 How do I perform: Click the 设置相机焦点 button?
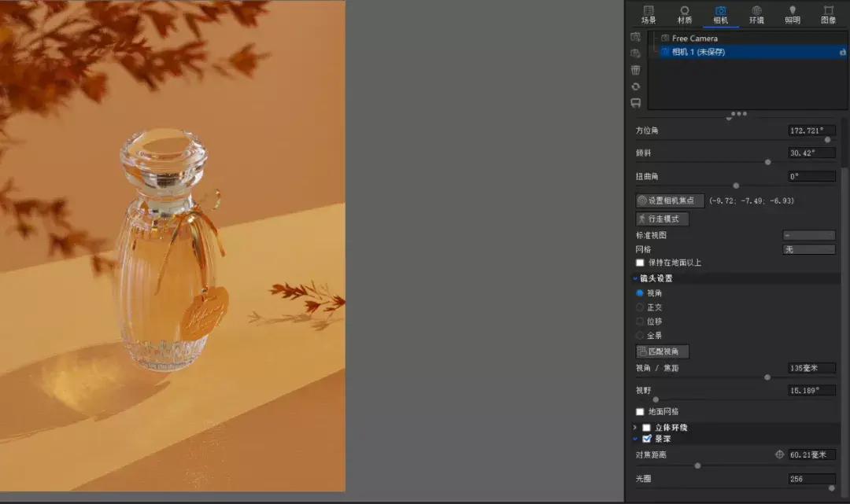[670, 200]
